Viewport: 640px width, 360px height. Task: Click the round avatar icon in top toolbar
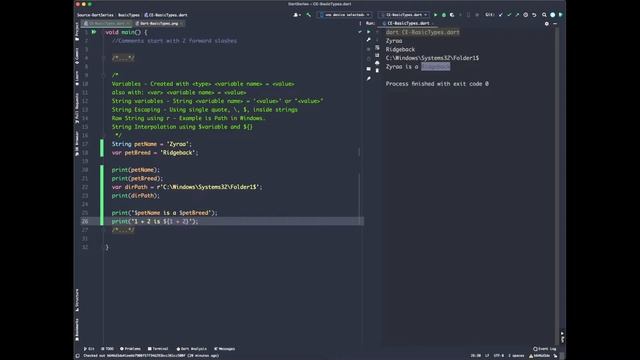pyautogui.click(x=553, y=15)
